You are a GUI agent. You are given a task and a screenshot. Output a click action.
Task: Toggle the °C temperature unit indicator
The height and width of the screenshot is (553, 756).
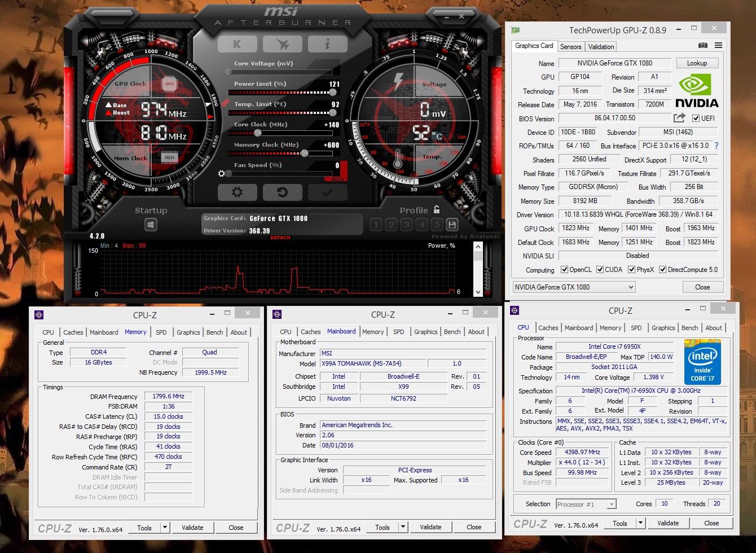pos(437,136)
